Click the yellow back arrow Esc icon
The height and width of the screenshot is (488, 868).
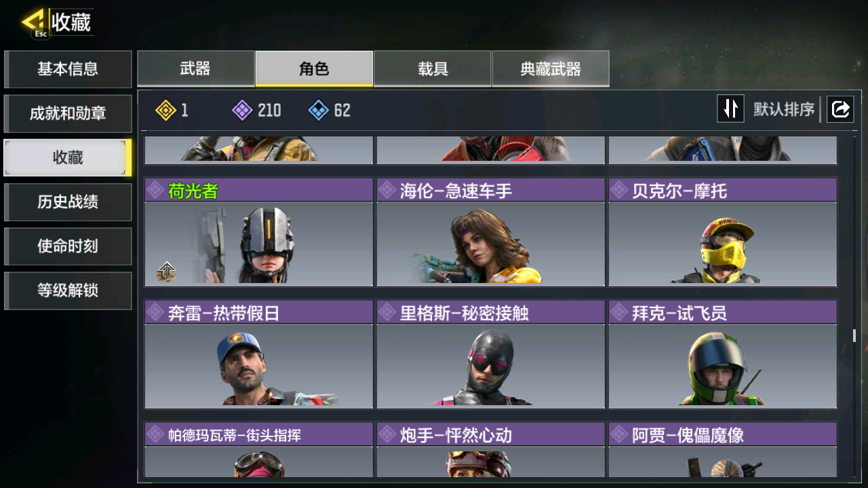pyautogui.click(x=34, y=22)
